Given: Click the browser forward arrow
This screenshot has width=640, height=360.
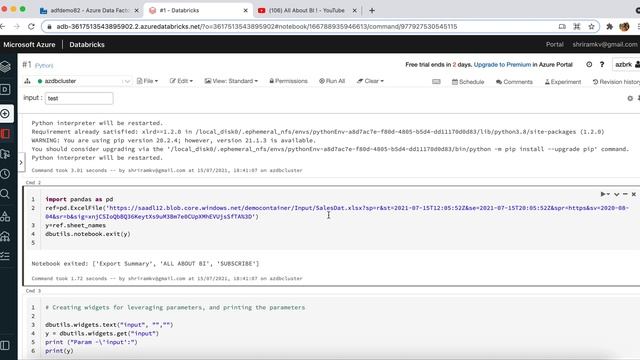Looking at the screenshot, I should tap(16, 27).
